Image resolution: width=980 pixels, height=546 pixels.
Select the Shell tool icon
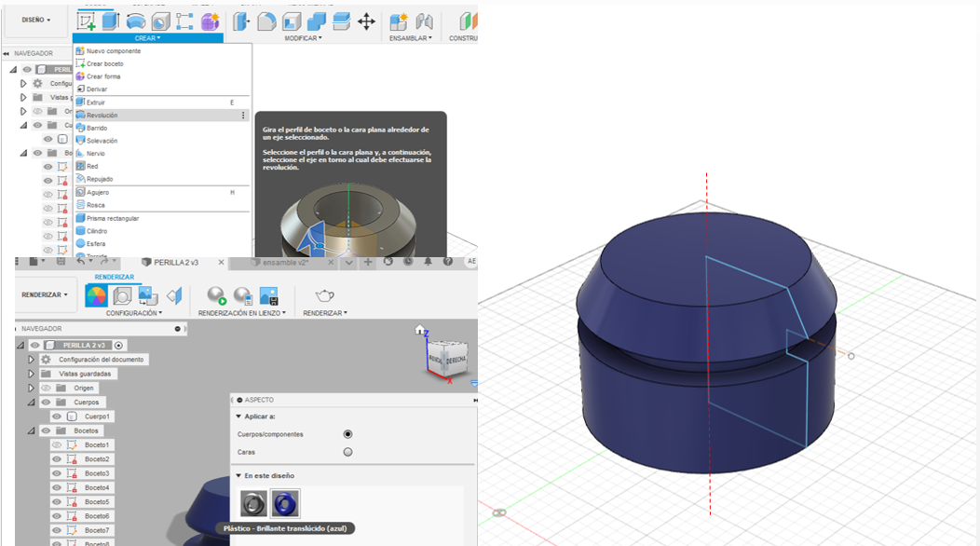coord(292,21)
